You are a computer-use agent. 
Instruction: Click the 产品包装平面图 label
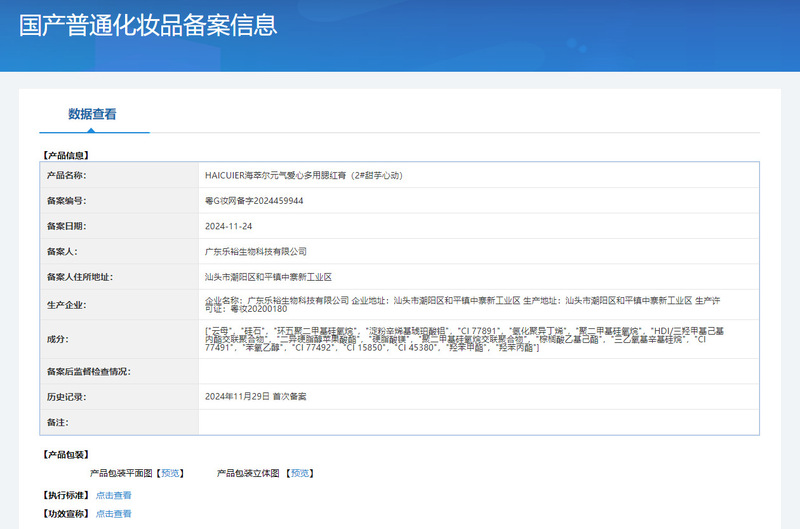121,473
